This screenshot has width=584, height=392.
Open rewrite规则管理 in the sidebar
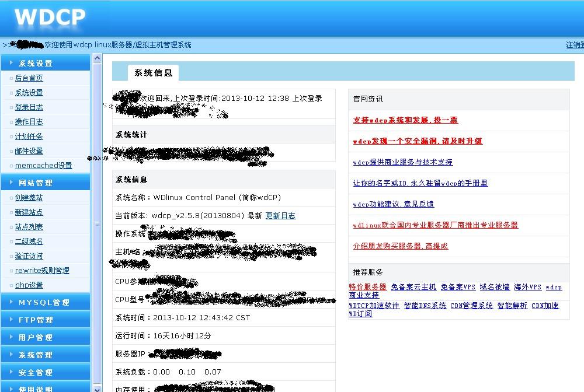click(x=42, y=271)
